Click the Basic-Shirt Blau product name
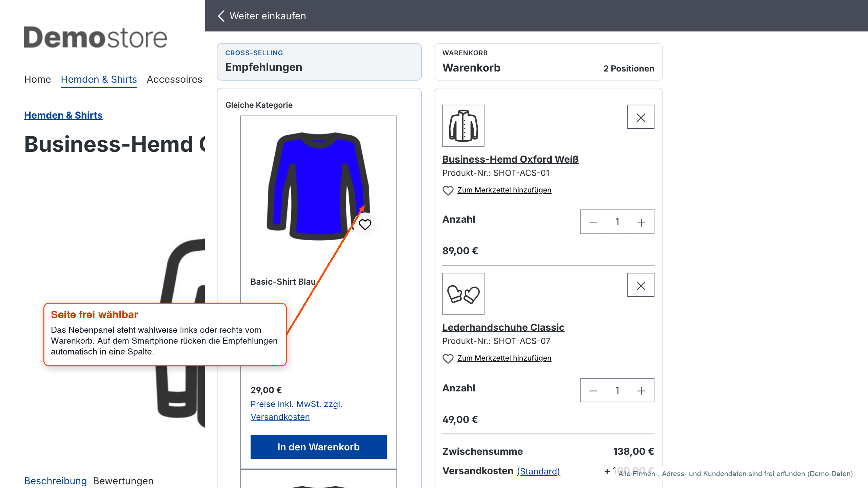The width and height of the screenshot is (868, 488). [x=283, y=282]
